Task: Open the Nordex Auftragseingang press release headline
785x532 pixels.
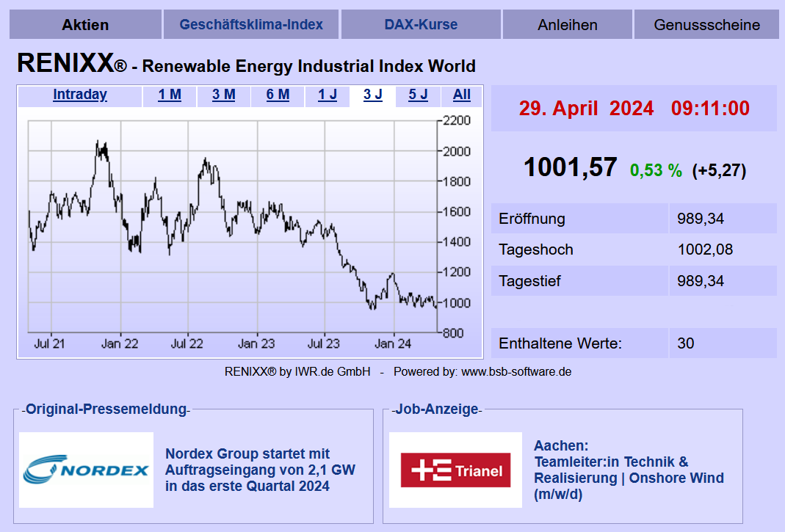Action: (x=260, y=470)
